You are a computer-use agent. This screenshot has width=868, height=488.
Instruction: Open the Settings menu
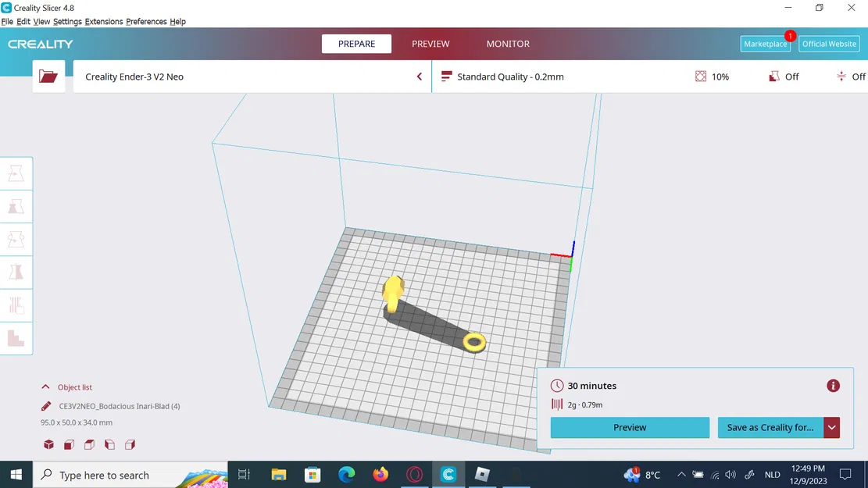tap(67, 22)
